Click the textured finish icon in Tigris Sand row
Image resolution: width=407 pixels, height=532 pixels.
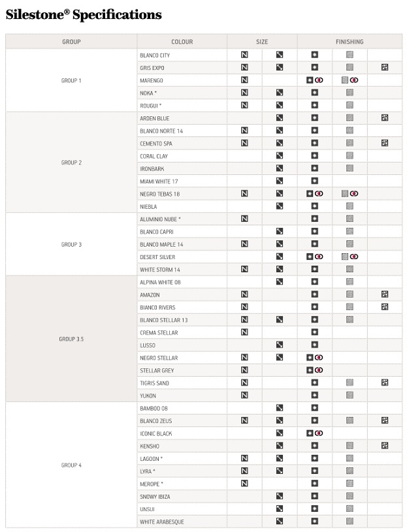point(385,383)
